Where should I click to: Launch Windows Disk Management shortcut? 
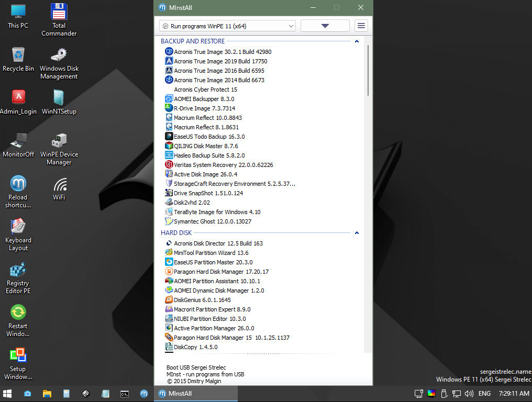pos(59,63)
